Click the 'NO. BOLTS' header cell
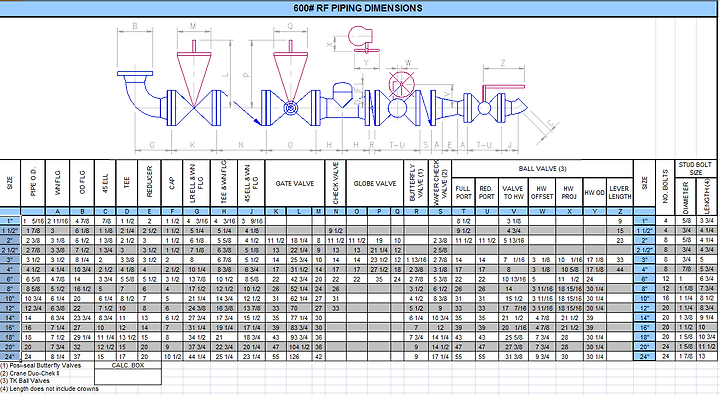This screenshot has width=720, height=396. [665, 187]
